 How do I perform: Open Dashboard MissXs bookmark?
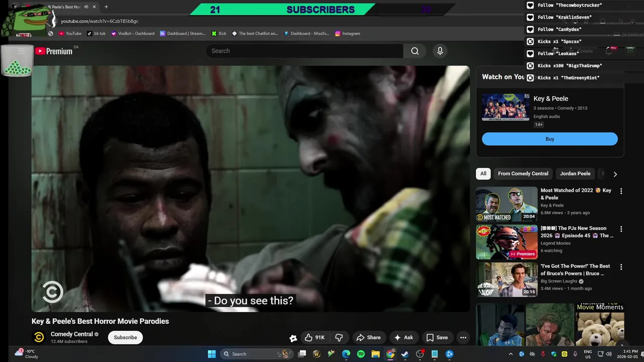[x=306, y=34]
